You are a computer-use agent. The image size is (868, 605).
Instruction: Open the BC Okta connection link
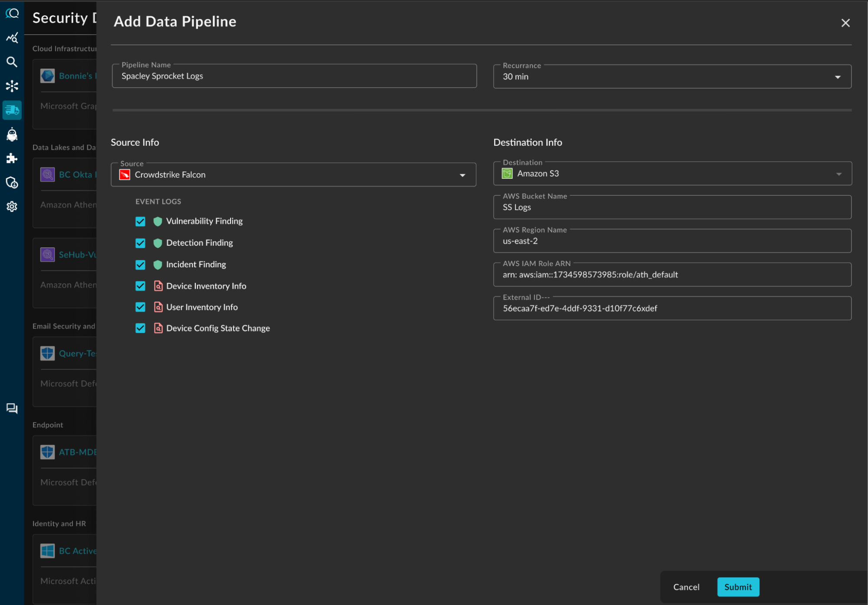(77, 174)
